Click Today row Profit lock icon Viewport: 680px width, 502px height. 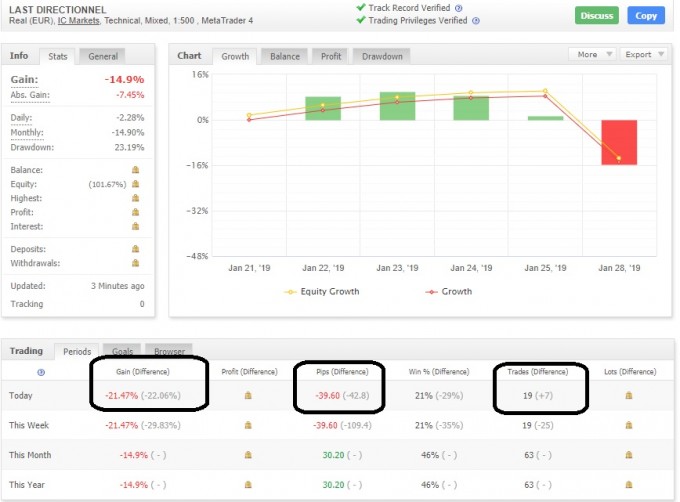click(x=248, y=395)
